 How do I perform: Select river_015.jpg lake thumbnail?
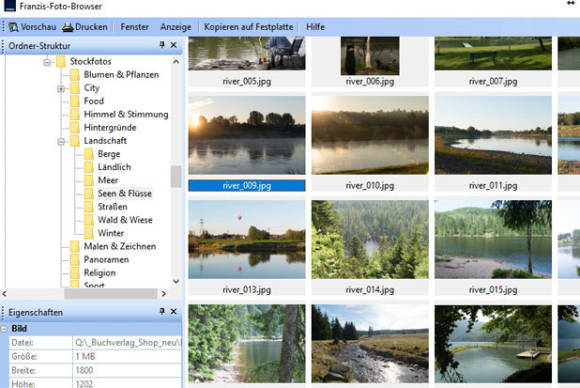pyautogui.click(x=493, y=239)
